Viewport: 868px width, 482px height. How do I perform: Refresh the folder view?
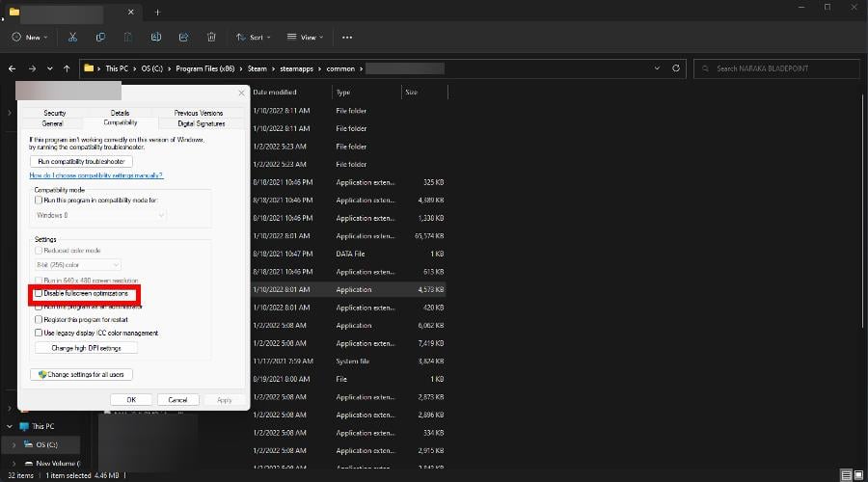click(x=676, y=68)
